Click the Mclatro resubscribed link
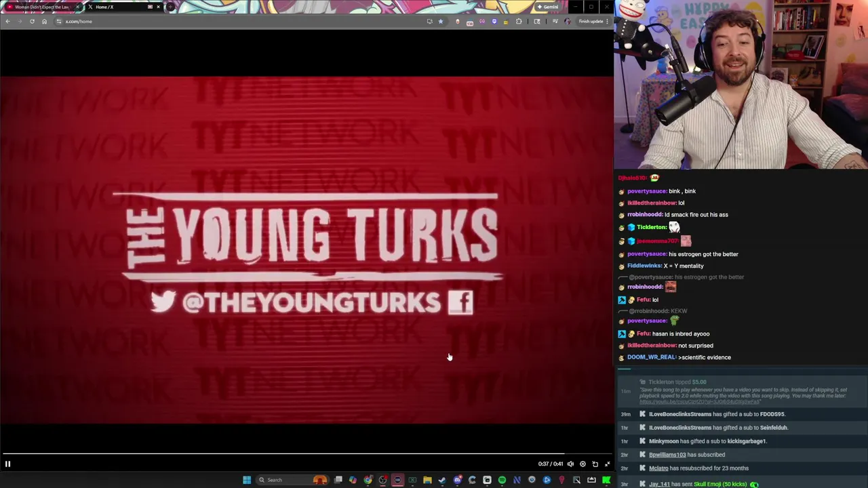The image size is (868, 488). tap(658, 468)
